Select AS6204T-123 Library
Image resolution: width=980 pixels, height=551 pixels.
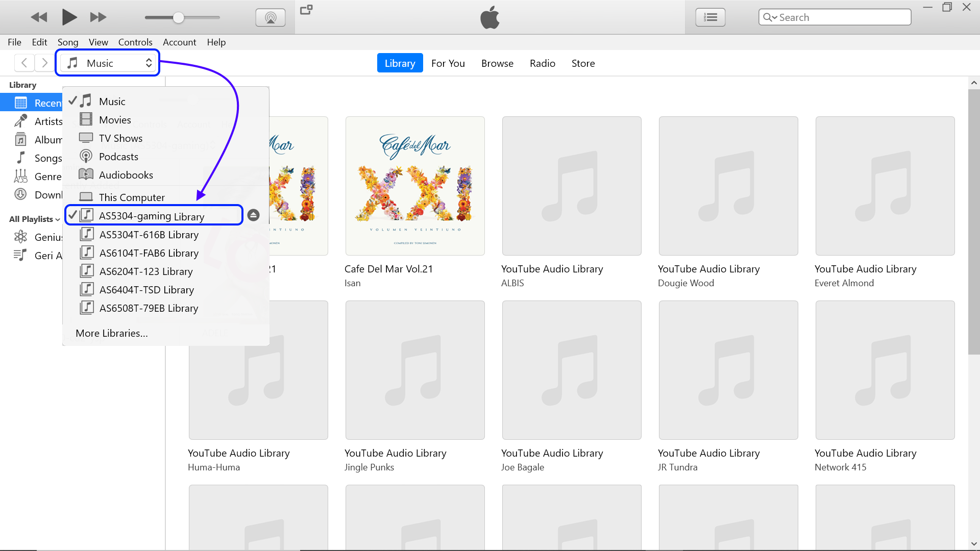pos(166,271)
